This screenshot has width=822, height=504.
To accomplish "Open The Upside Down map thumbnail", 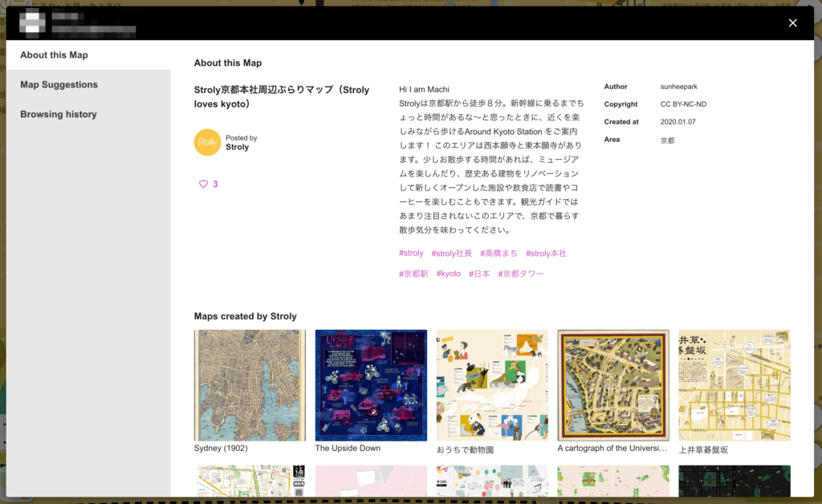I will tap(371, 385).
